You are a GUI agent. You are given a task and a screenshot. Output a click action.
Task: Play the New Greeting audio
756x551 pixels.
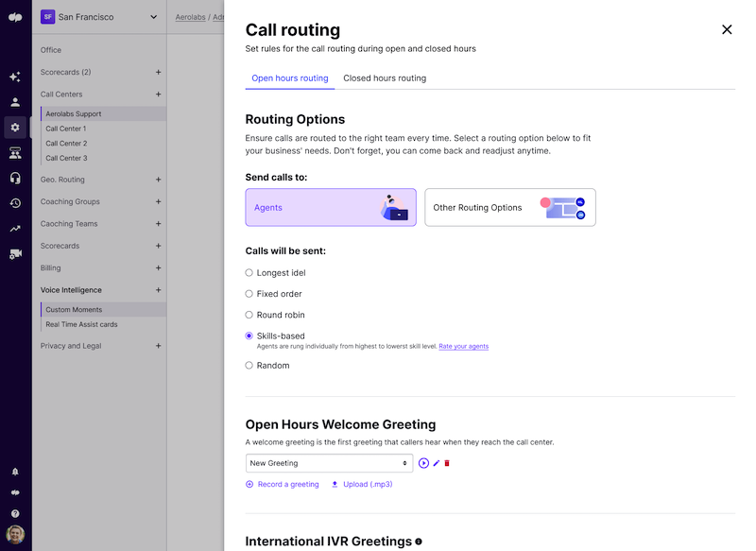pos(423,463)
